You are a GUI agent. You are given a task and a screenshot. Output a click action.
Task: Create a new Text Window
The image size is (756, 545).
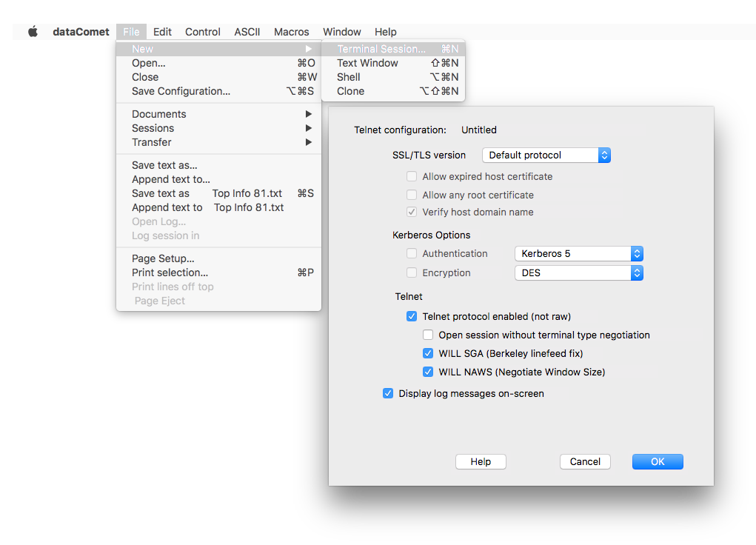[x=393, y=63]
